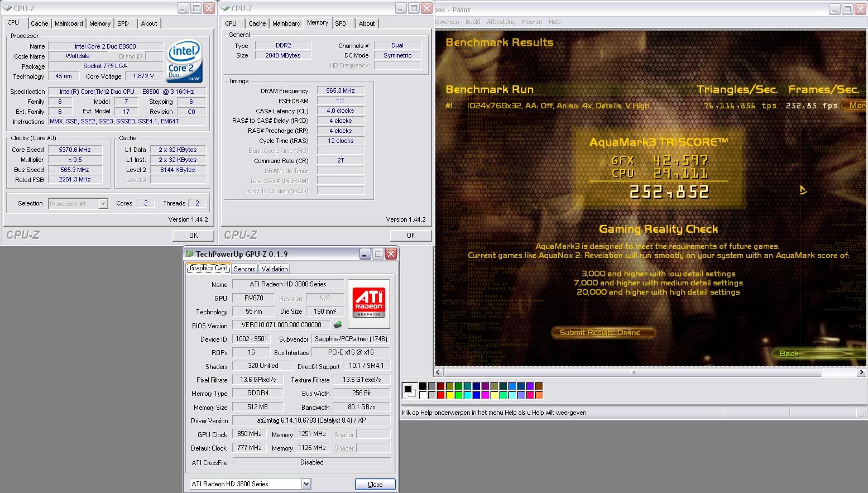868x493 pixels.
Task: Click the GPU-Z title bar icon
Action: coord(190,254)
